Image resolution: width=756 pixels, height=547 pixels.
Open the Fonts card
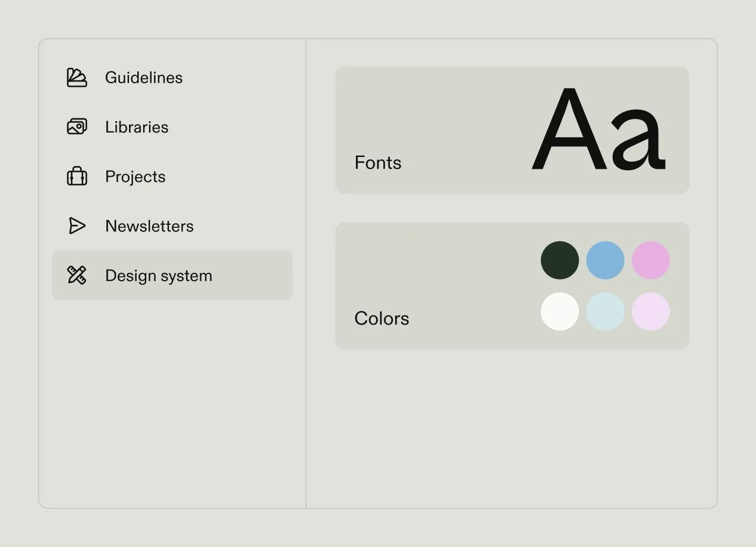pyautogui.click(x=512, y=130)
